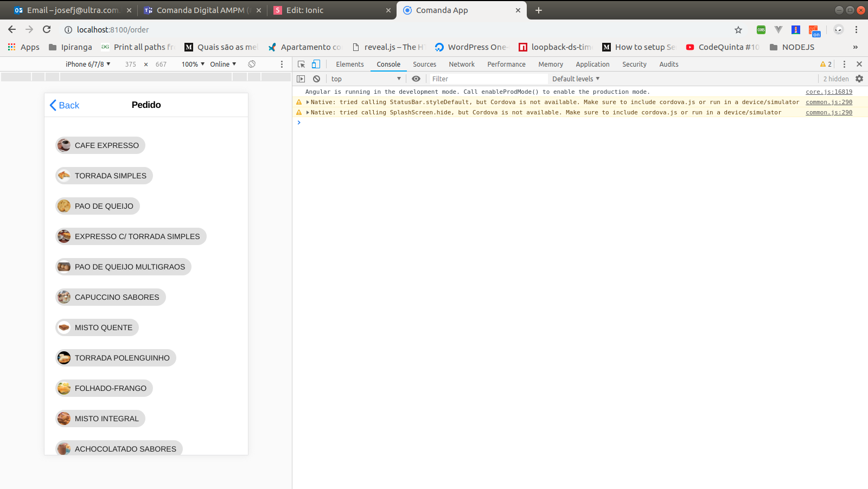The height and width of the screenshot is (489, 868).
Task: Open device toolbar more options menu
Action: pos(282,64)
